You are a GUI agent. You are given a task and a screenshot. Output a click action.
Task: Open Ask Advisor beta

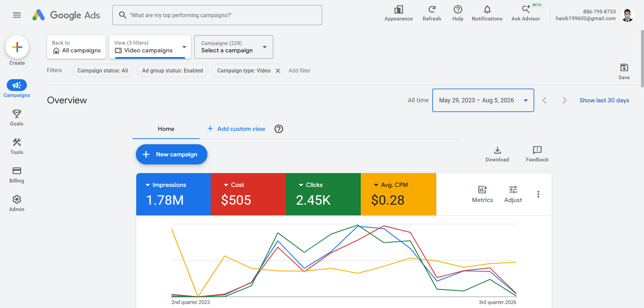526,13
